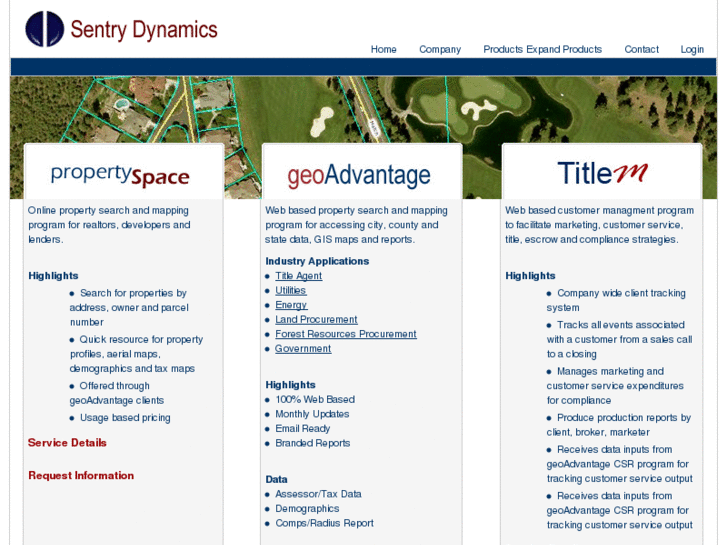The width and height of the screenshot is (727, 545).
Task: Click the propertySpace description paragraph
Action: click(109, 225)
